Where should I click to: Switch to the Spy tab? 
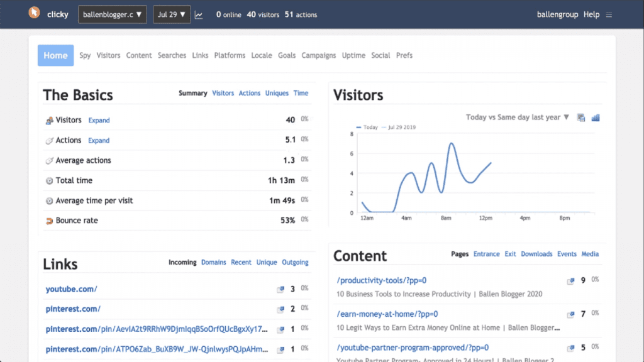point(84,55)
